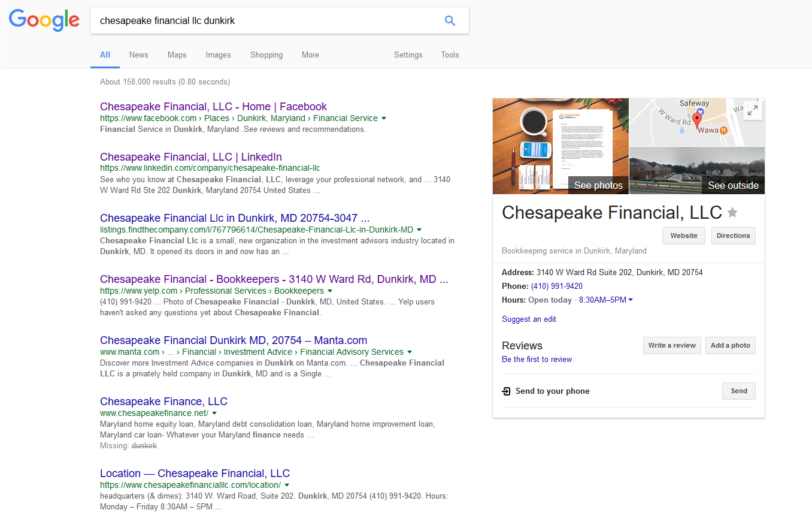
Task: Select the All search tab
Action: (105, 55)
